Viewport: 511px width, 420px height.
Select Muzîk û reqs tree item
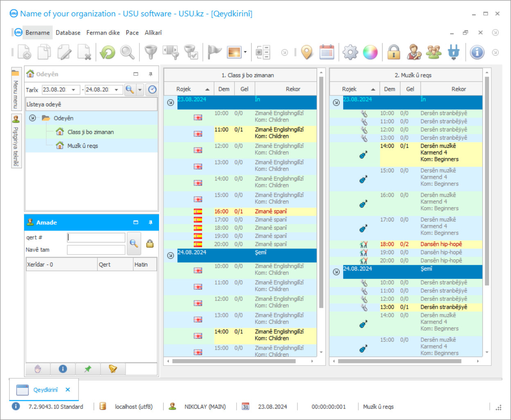[83, 146]
